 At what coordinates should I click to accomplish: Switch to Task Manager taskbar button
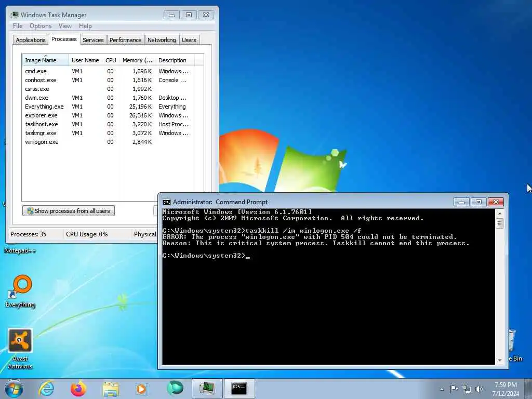(207, 389)
